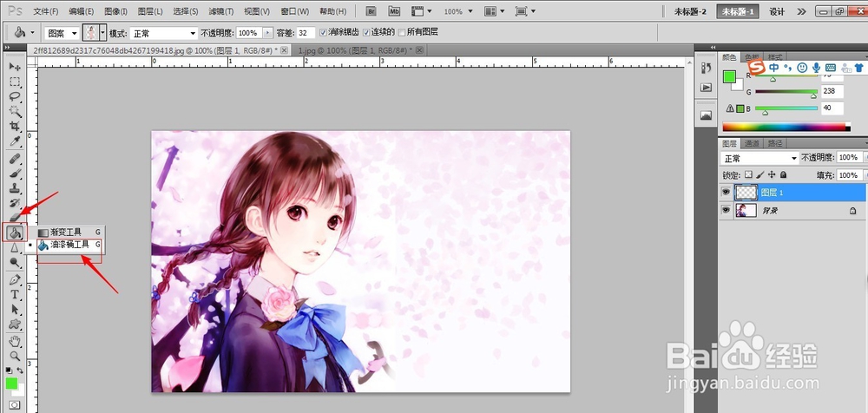The width and height of the screenshot is (868, 413).
Task: Select the Healing Brush tool
Action: [15, 159]
